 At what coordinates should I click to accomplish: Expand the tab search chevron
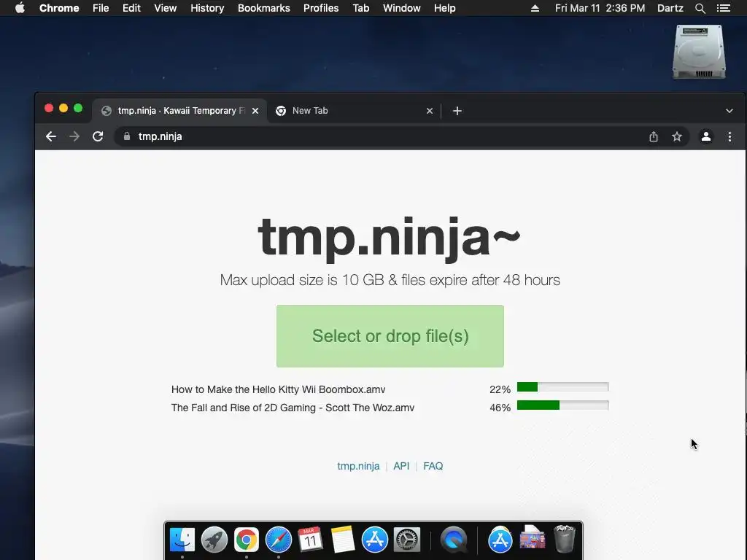[x=729, y=111]
